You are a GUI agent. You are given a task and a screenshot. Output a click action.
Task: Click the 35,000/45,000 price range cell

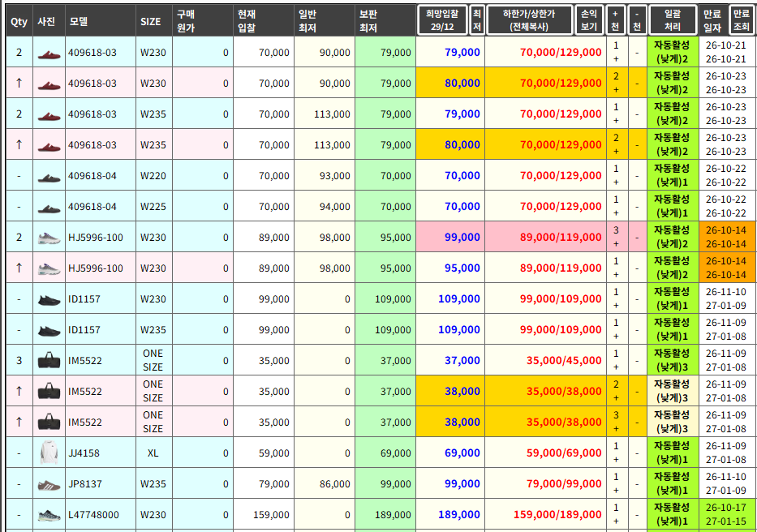point(545,361)
